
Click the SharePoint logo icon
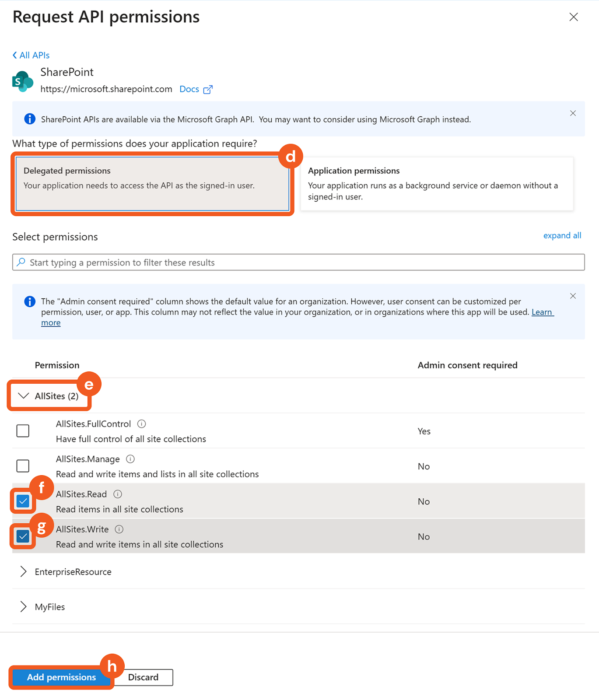coord(23,81)
